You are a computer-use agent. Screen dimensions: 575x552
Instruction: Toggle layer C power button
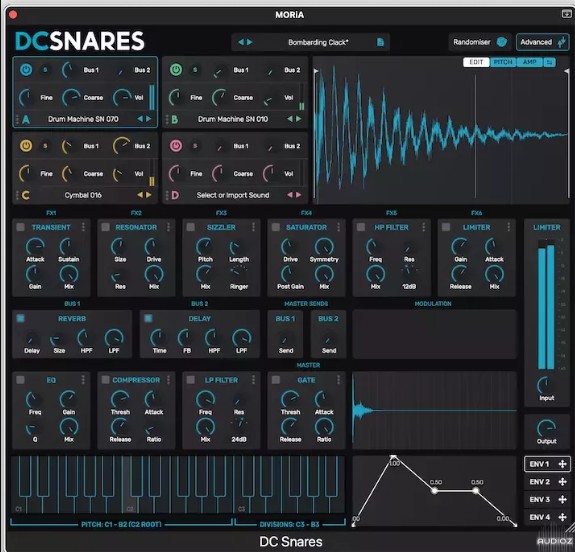26,146
